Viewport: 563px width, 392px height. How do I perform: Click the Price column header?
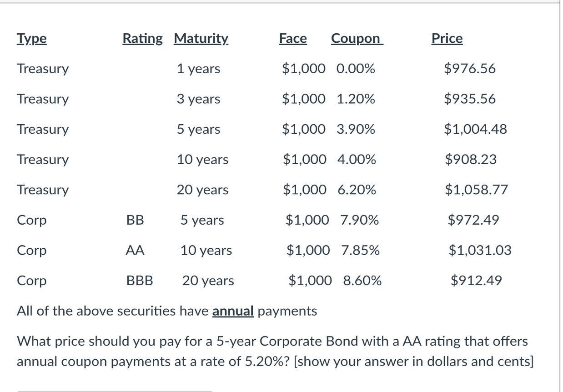[447, 39]
